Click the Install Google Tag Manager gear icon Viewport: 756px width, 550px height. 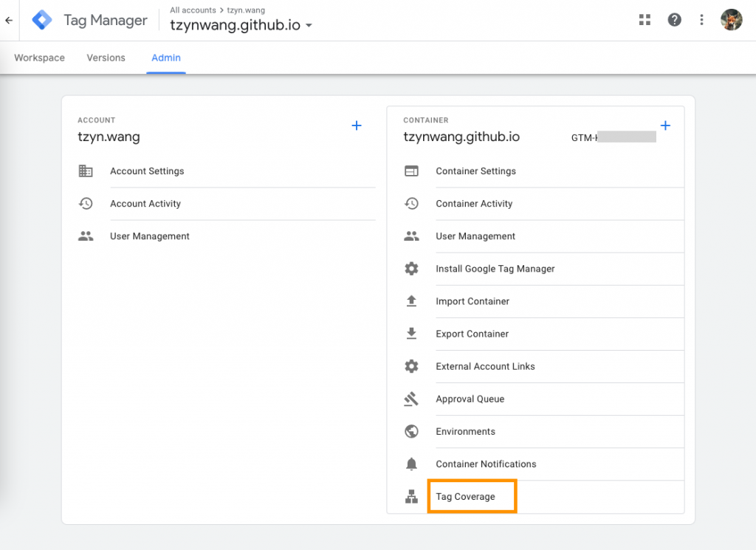pyautogui.click(x=411, y=269)
